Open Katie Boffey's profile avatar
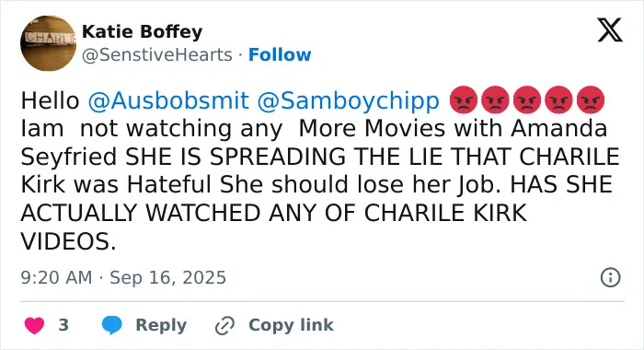Image resolution: width=644 pixels, height=350 pixels. (49, 43)
